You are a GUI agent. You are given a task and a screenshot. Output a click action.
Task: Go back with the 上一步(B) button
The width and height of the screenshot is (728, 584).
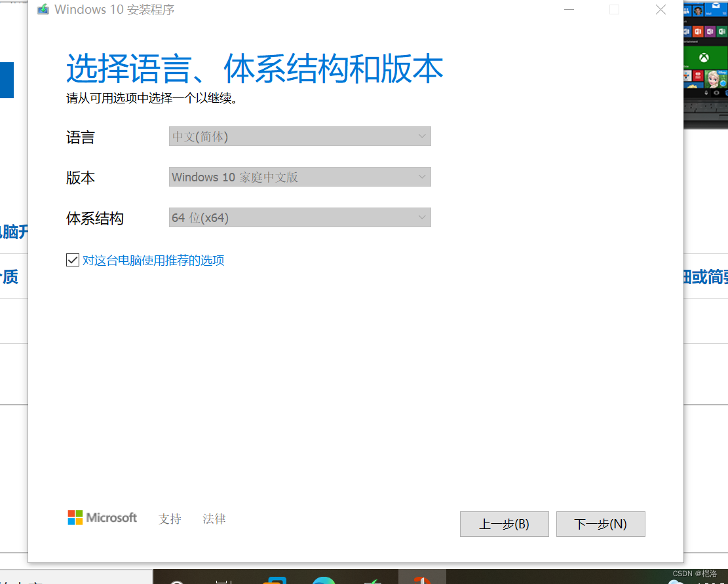coord(504,524)
